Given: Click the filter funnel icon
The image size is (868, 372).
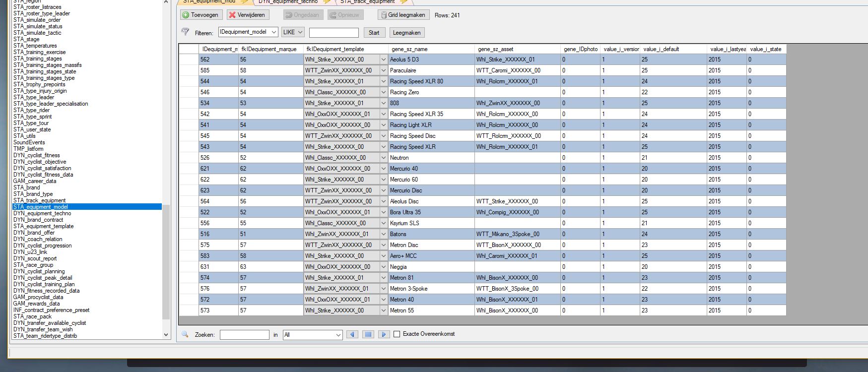Looking at the screenshot, I should pyautogui.click(x=185, y=32).
